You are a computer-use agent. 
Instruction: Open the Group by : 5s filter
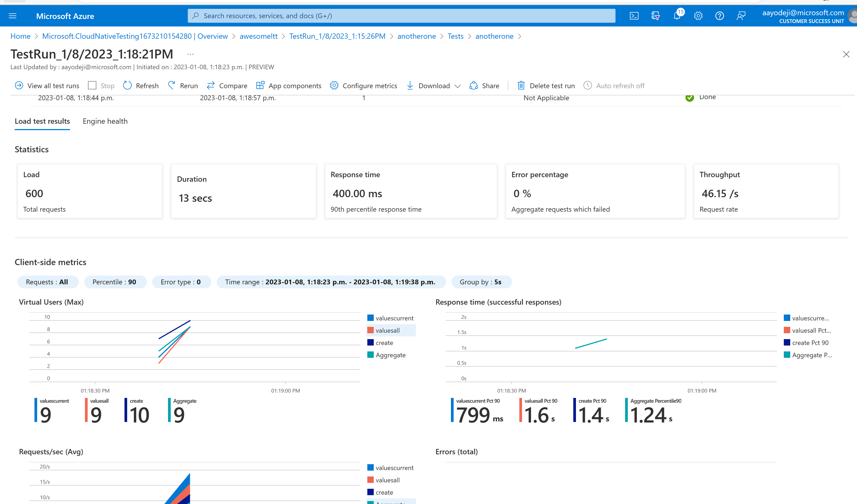481,282
